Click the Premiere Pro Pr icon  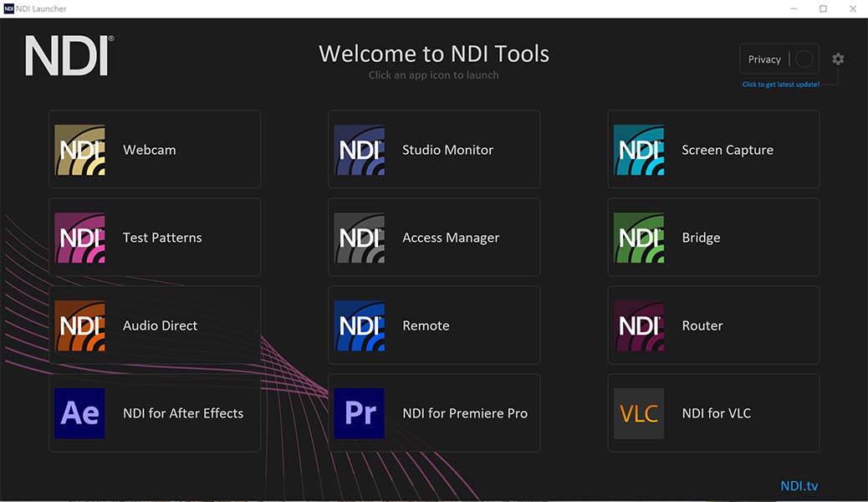point(360,413)
